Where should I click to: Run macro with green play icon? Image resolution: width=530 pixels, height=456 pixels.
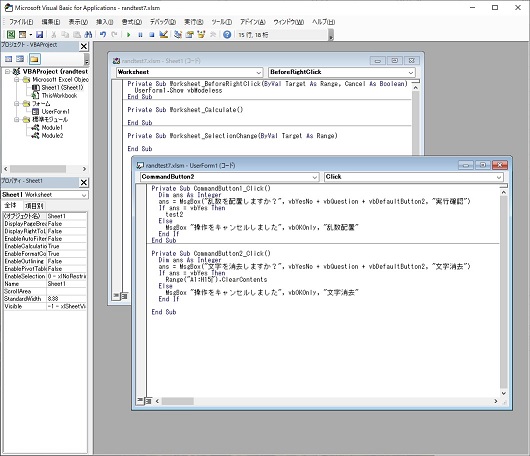[x=128, y=34]
